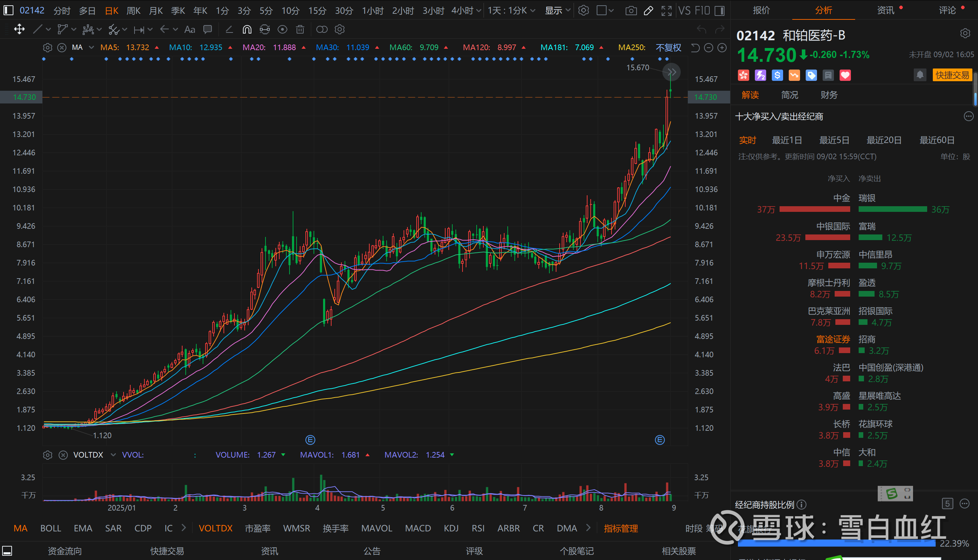Toggle drawings visibility eye icon
Image resolution: width=978 pixels, height=560 pixels.
[x=282, y=30]
